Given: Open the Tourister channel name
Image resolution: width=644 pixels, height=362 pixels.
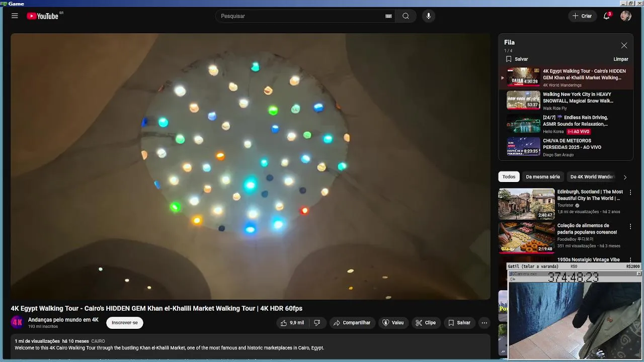Looking at the screenshot, I should (x=566, y=205).
